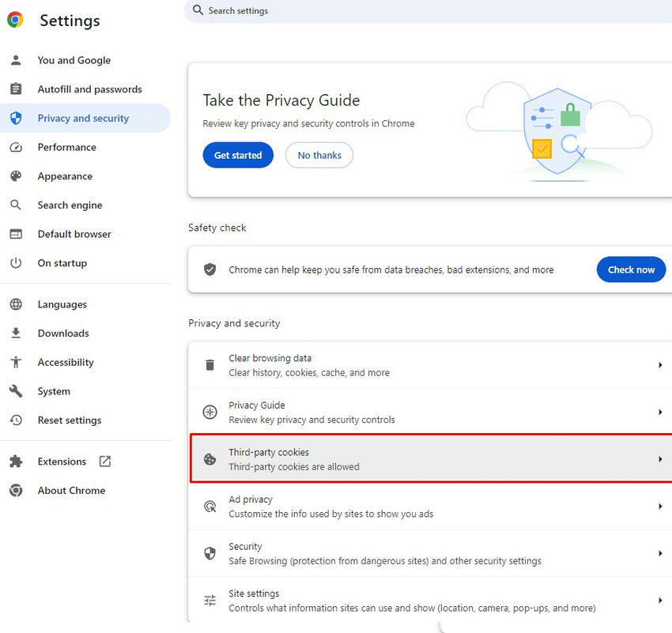Click the Chrome logo icon
This screenshot has height=633, width=672.
(x=15, y=20)
